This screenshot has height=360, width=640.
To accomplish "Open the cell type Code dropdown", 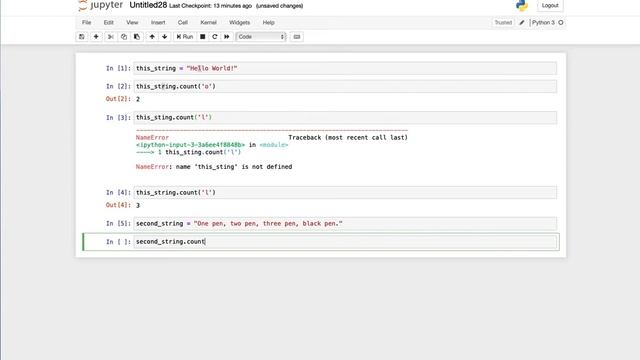I will click(261, 37).
